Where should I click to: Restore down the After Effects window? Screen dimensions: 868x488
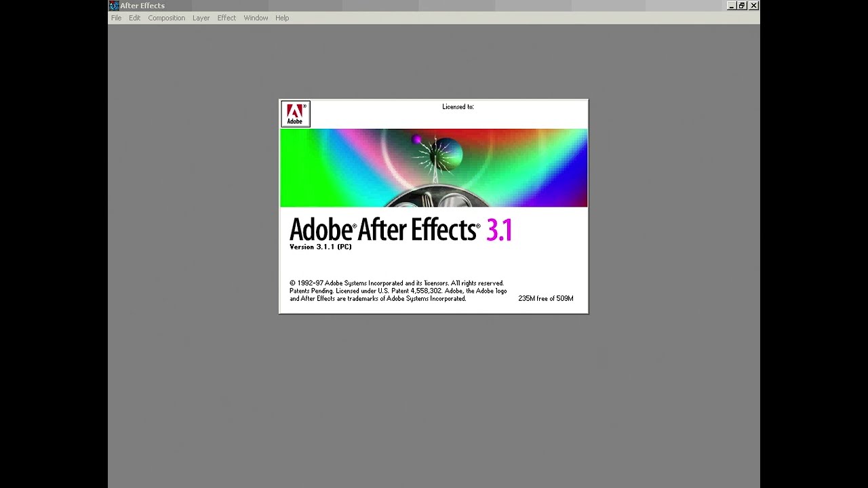pyautogui.click(x=742, y=5)
